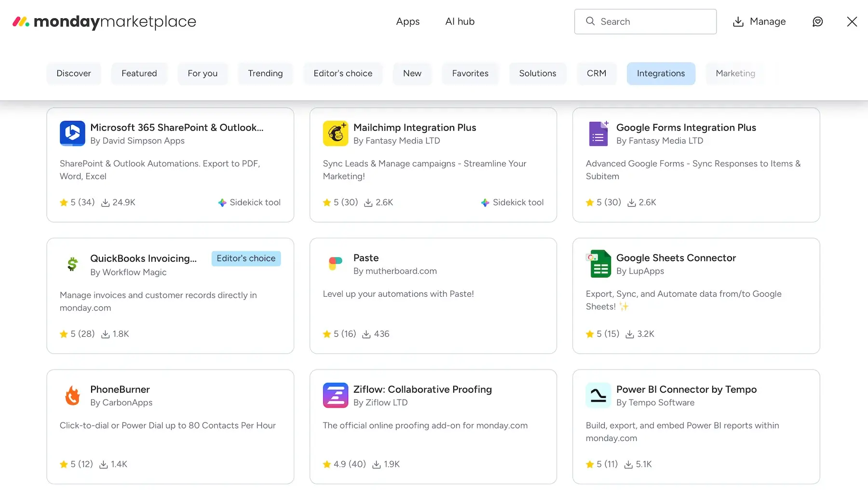Click the download icon on Google Forms card
The image size is (868, 490).
coord(631,203)
